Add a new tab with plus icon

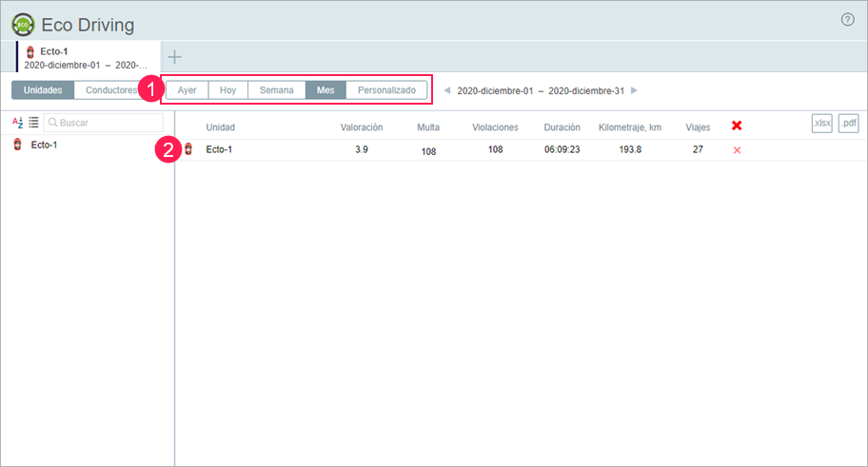pos(175,57)
